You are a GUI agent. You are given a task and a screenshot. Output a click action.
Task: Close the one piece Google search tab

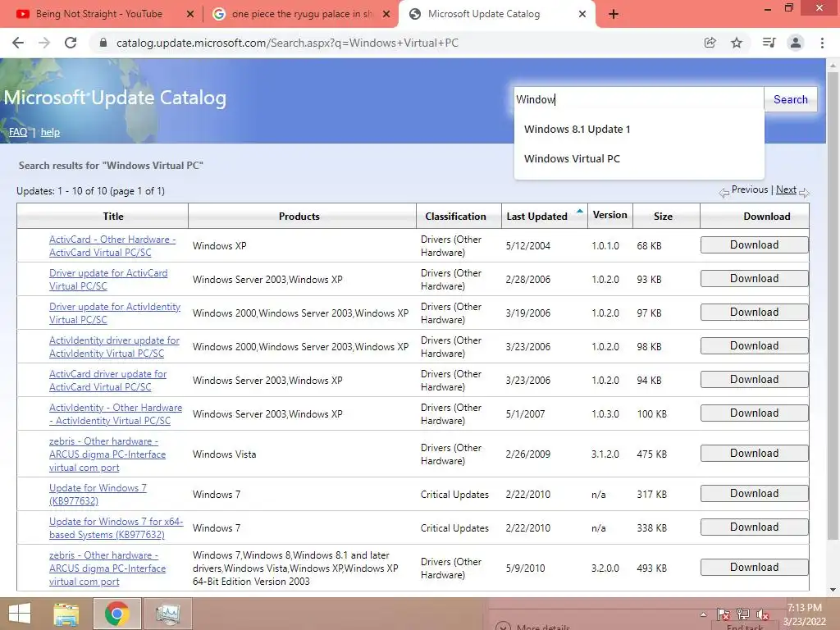pyautogui.click(x=386, y=15)
